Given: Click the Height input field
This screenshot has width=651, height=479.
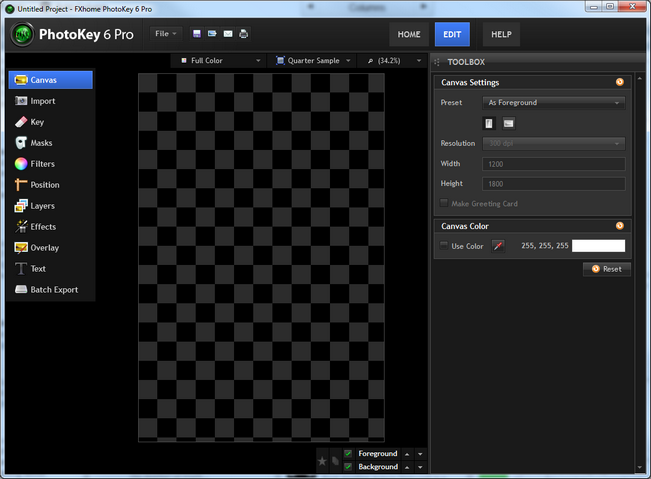Looking at the screenshot, I should tap(554, 184).
